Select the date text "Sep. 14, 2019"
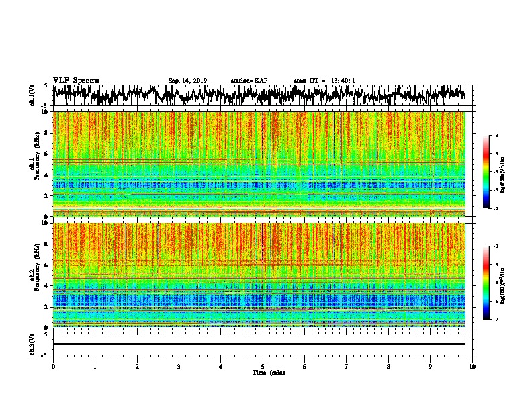Viewport: 532px width, 411px height. click(187, 81)
